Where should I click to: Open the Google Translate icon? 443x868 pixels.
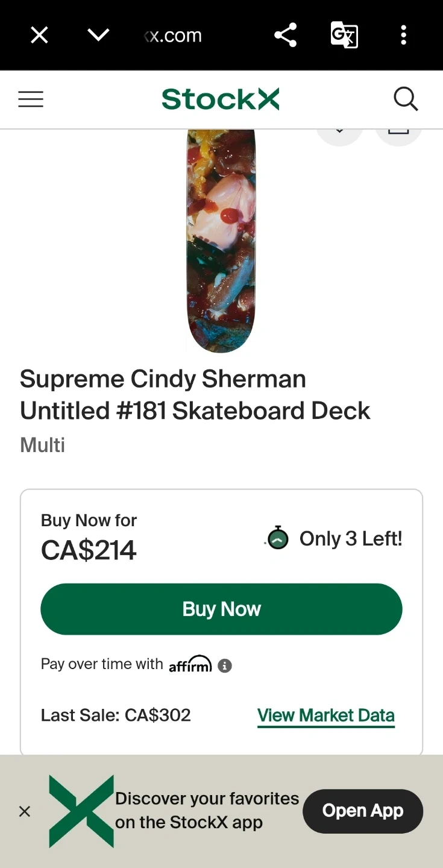(x=344, y=36)
